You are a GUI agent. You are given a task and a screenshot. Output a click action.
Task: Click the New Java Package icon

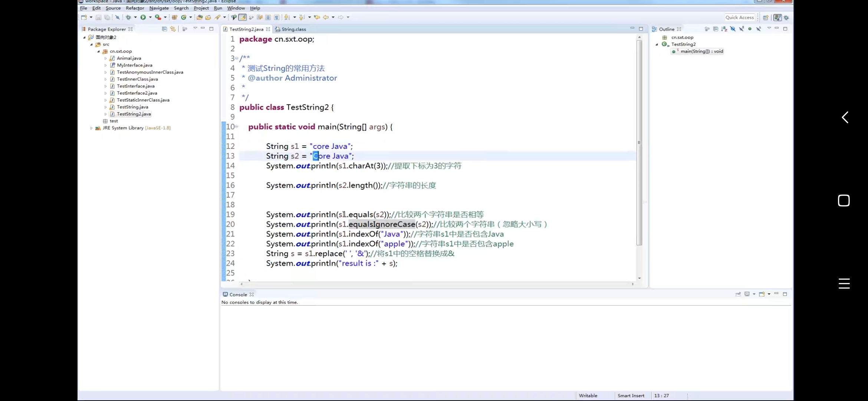pyautogui.click(x=174, y=17)
